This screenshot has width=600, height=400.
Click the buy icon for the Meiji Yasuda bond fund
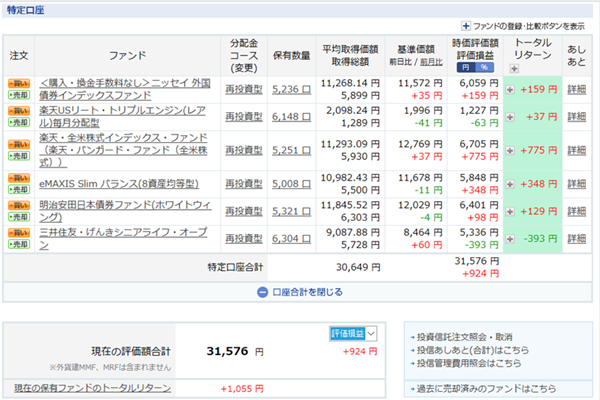(x=18, y=203)
